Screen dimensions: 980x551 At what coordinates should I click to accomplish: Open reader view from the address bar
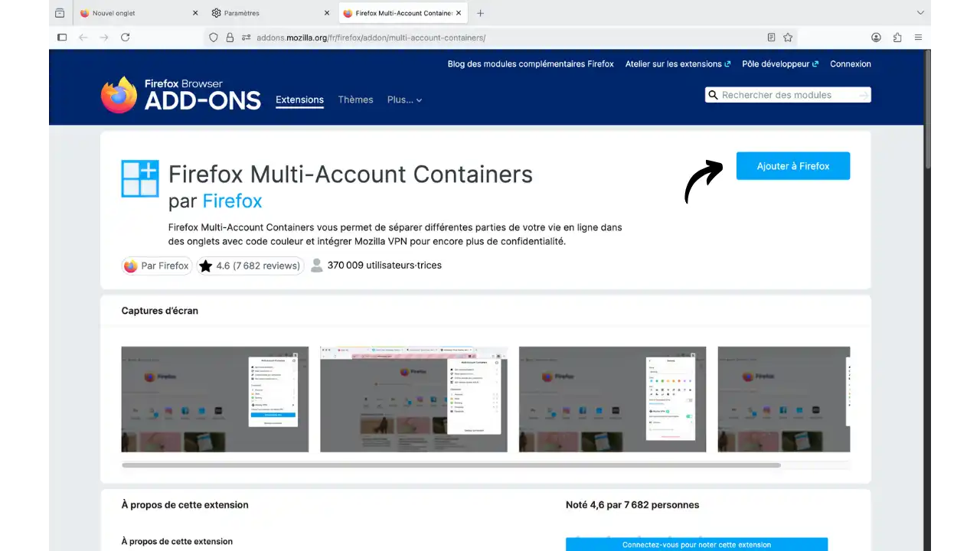point(771,37)
